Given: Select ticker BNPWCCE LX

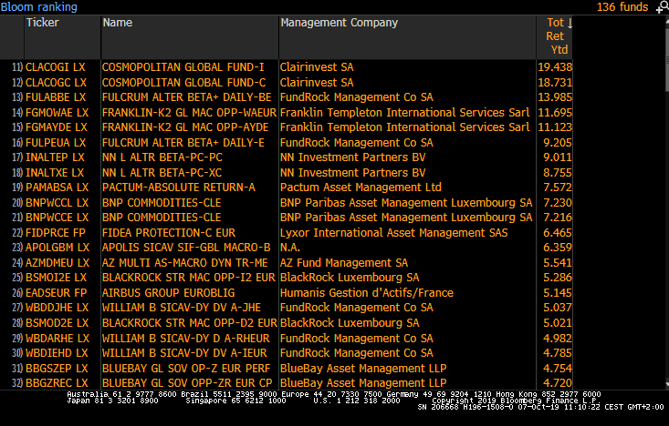Looking at the screenshot, I should 57,217.
